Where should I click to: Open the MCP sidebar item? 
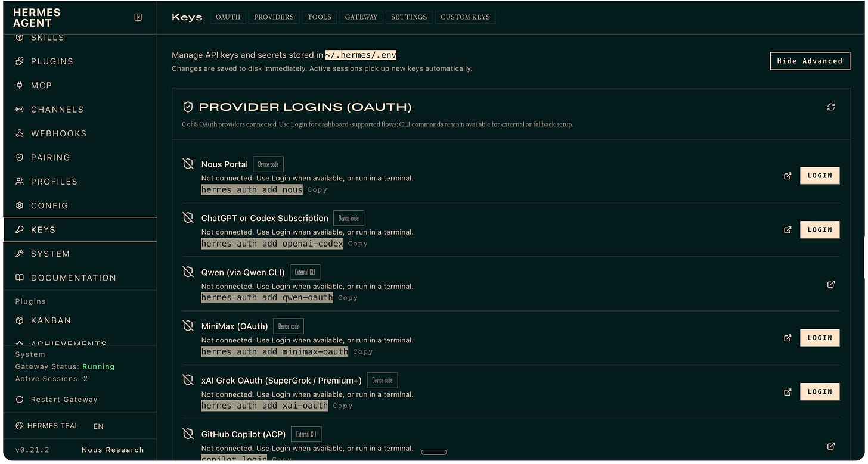point(80,85)
